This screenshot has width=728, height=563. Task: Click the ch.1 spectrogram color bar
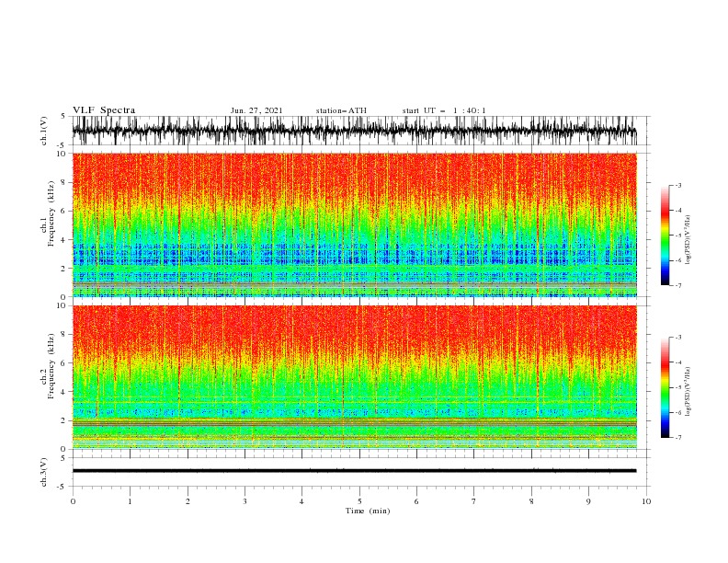(665, 236)
